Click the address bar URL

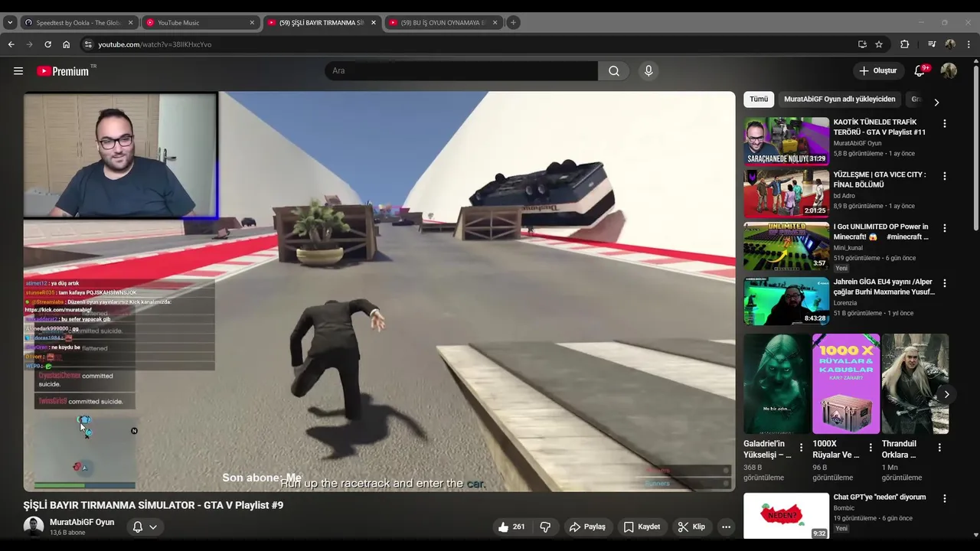point(155,44)
